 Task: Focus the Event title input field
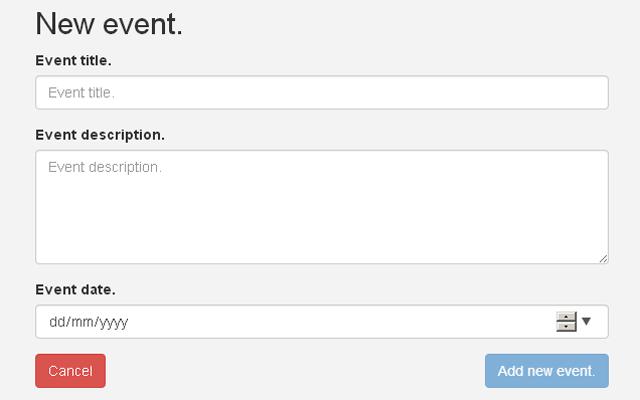coord(322,93)
